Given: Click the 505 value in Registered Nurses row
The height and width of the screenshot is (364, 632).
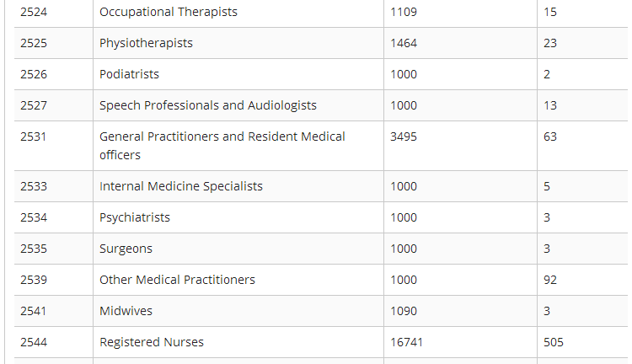Looking at the screenshot, I should click(x=554, y=342).
